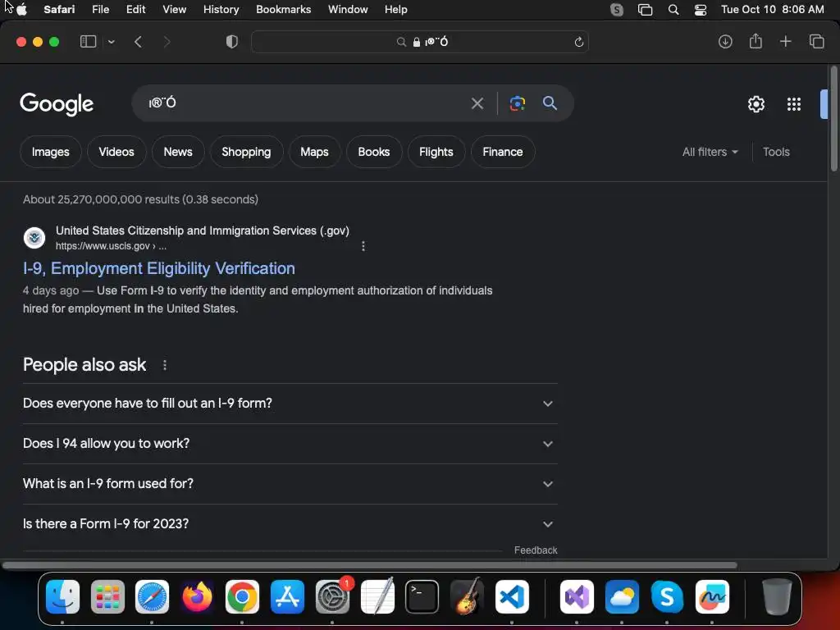The image size is (840, 630).
Task: Search by image with Google Lens
Action: coord(518,103)
